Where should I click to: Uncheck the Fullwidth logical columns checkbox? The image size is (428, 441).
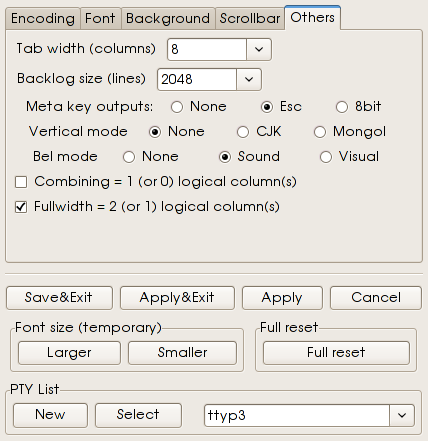click(x=21, y=207)
